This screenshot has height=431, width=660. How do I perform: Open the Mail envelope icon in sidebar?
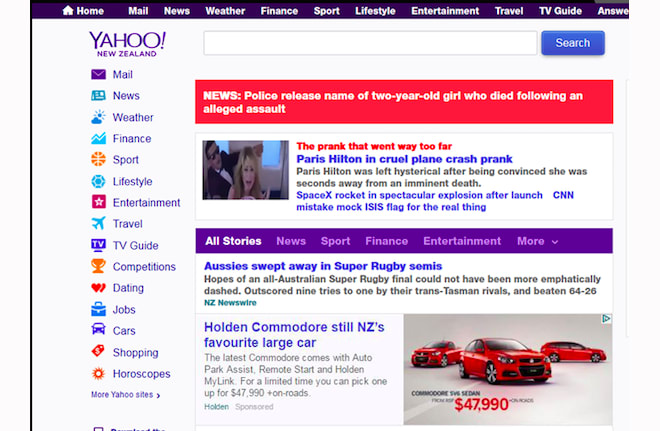(x=98, y=74)
